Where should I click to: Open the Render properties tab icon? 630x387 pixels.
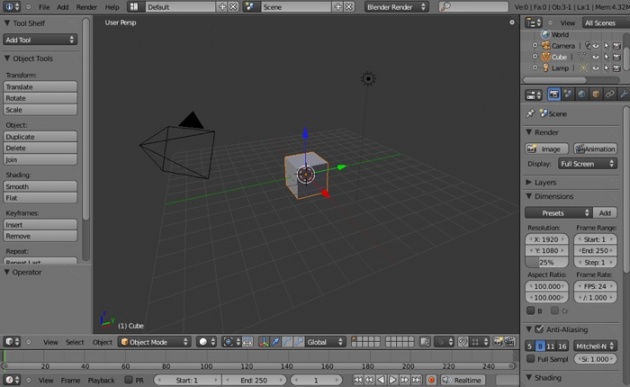coord(554,94)
